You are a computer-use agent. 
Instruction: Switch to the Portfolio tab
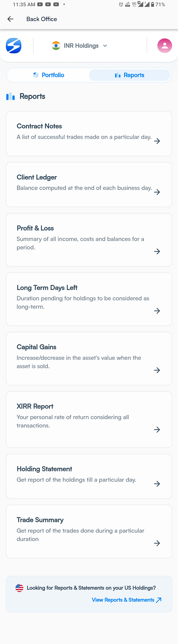(48, 75)
